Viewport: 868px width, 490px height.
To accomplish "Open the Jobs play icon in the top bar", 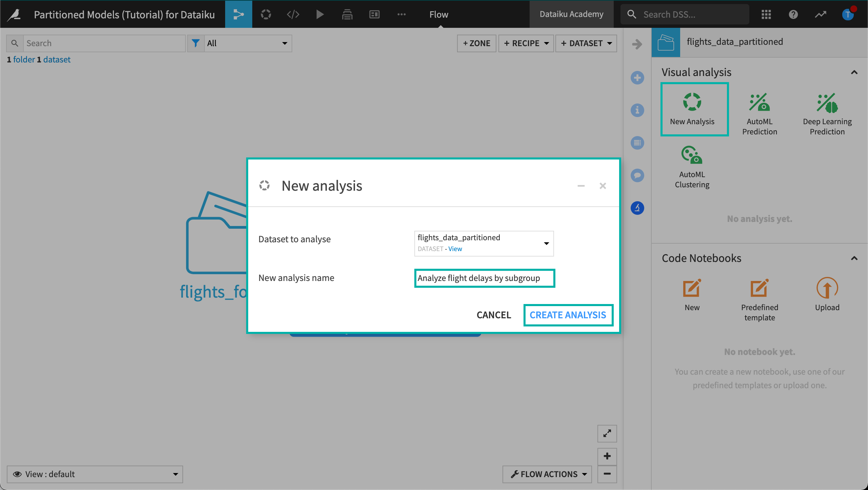I will tap(320, 14).
